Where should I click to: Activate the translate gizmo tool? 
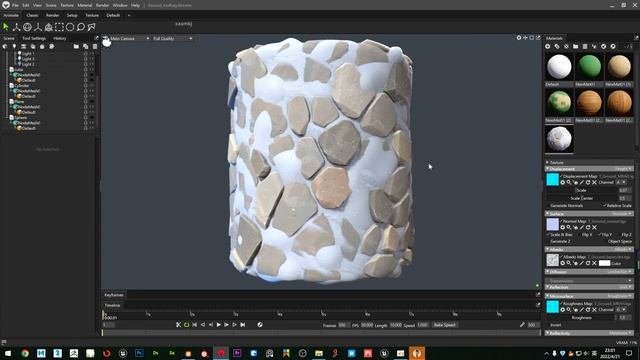(x=16, y=27)
